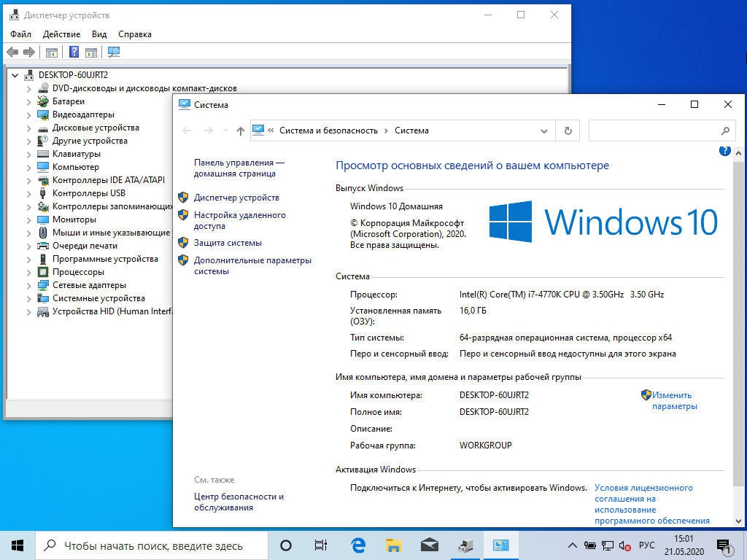This screenshot has height=560, width=747.
Task: Select the Сетевые адаптеры icon
Action: (43, 285)
